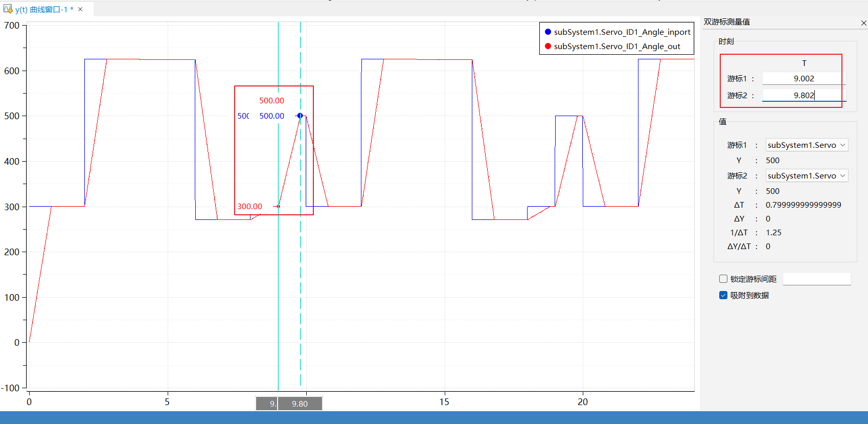The image size is (868, 424).
Task: Focus the 游标2 time field showing 9.802
Action: click(804, 95)
